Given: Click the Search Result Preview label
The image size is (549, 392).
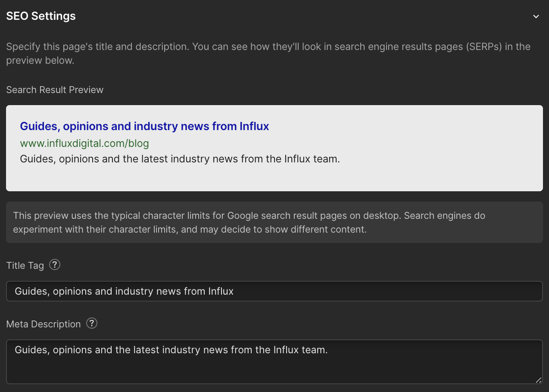Looking at the screenshot, I should [x=55, y=90].
